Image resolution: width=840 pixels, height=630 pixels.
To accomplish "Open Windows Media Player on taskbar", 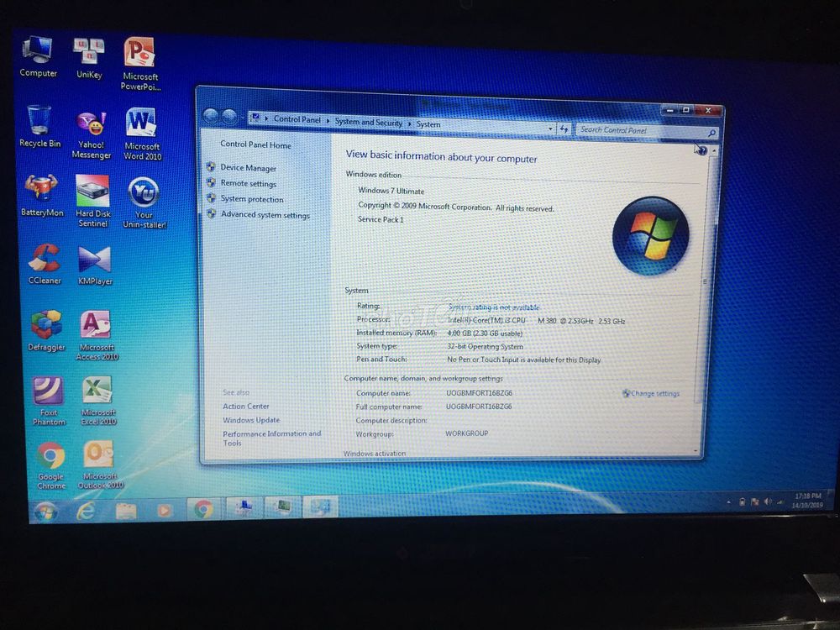I will point(165,510).
